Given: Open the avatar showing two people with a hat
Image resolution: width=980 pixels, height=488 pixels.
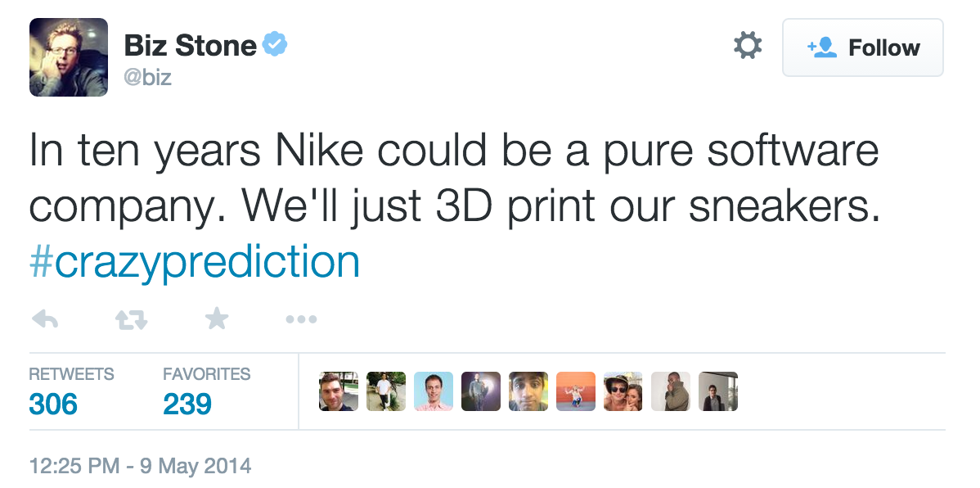Looking at the screenshot, I should pos(623,391).
